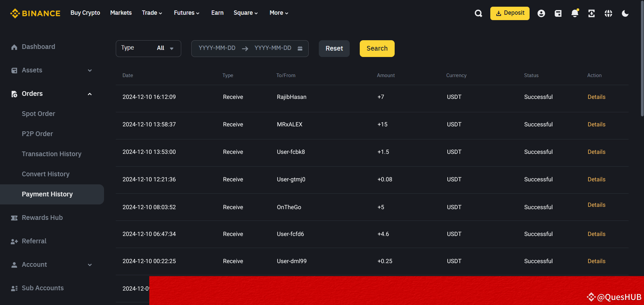Open the user profile icon
Image resolution: width=644 pixels, height=305 pixels.
click(541, 13)
